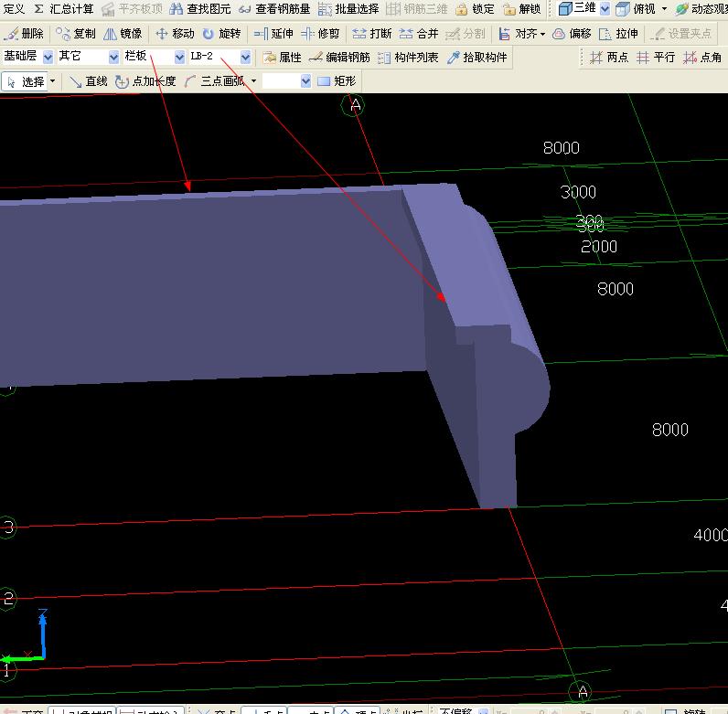Screen dimensions: 728x714
Task: Click the 汇总计算 summary calculation button
Action: click(x=64, y=9)
